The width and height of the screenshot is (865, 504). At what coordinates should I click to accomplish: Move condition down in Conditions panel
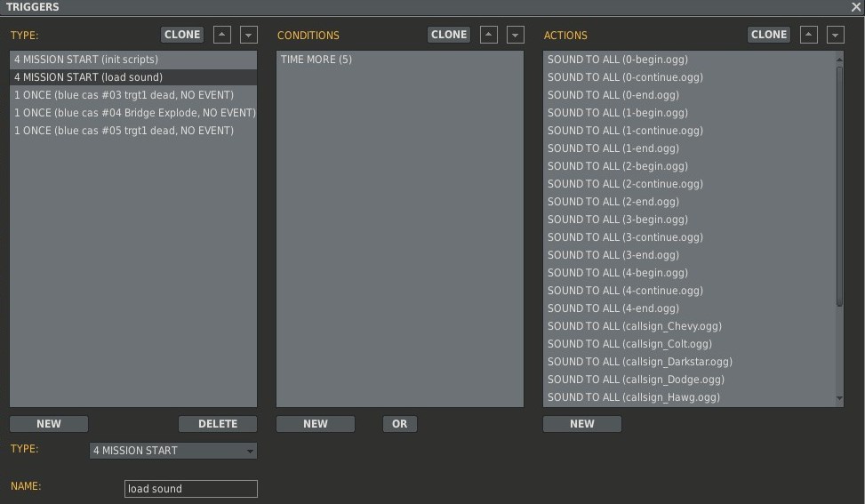(x=516, y=35)
